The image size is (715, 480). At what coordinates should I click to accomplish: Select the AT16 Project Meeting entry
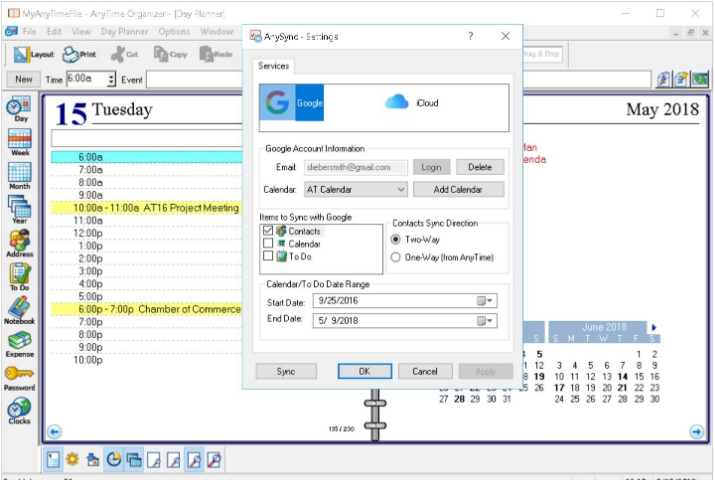click(146, 208)
